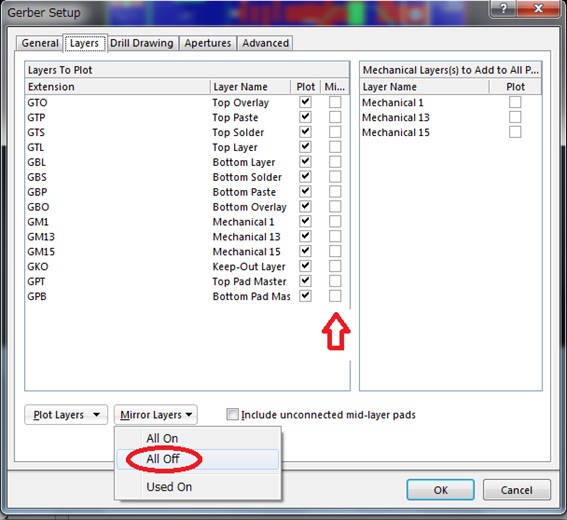Choose Used On in Mirror Layers menu
Screen dimensions: 567x520
click(197, 487)
